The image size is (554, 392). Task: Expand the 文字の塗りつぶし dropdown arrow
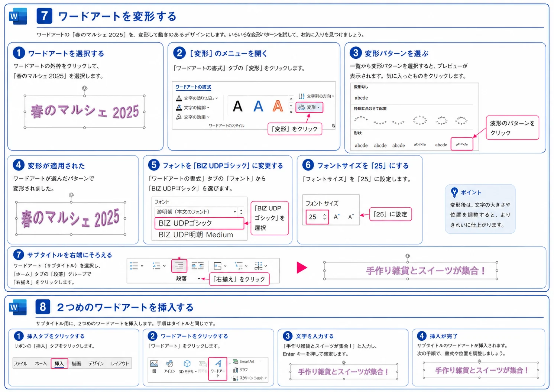pyautogui.click(x=217, y=98)
